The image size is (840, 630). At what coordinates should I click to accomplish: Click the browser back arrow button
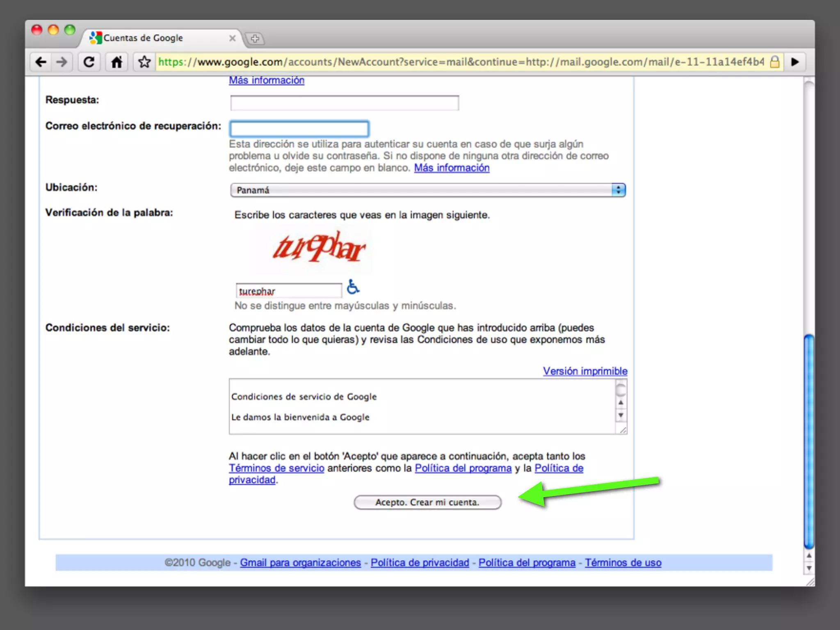41,62
